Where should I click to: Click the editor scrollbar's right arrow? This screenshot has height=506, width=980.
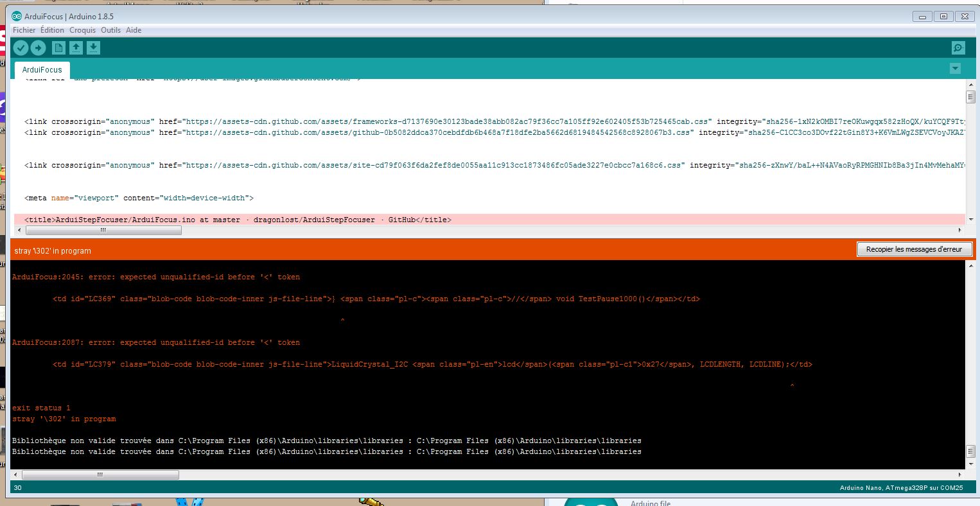[x=960, y=230]
